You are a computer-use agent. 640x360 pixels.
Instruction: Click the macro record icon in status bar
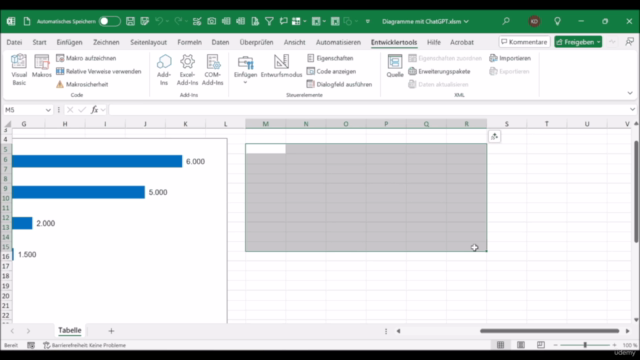point(31,345)
